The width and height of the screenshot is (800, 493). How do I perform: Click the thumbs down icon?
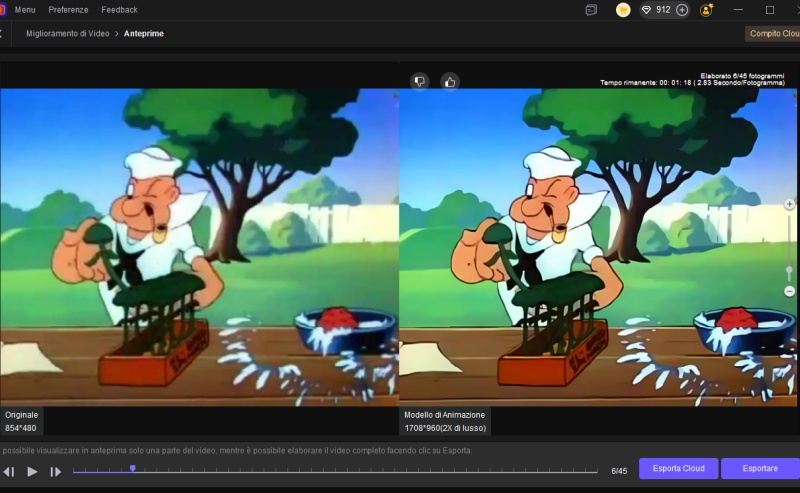pyautogui.click(x=420, y=82)
